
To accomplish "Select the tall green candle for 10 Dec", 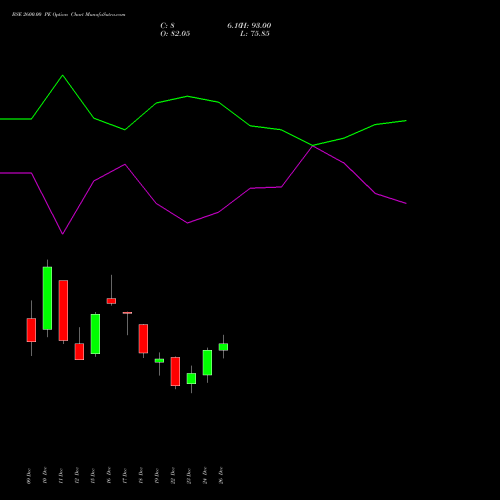I will point(47,298).
